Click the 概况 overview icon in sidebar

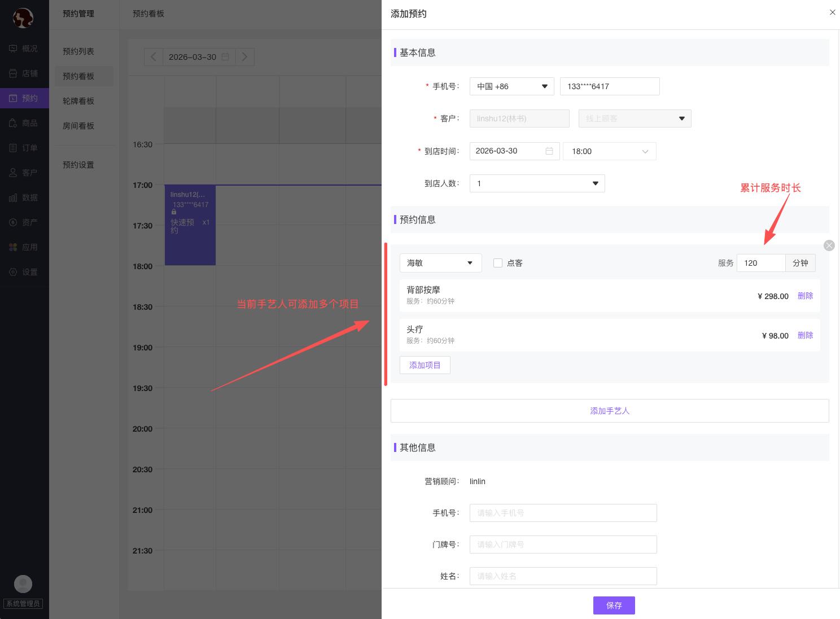(x=13, y=49)
